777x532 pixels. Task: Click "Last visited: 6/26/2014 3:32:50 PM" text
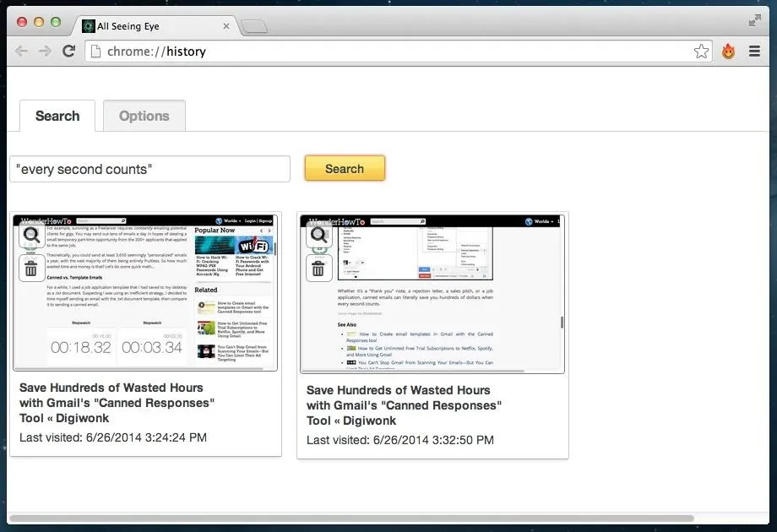pos(399,440)
